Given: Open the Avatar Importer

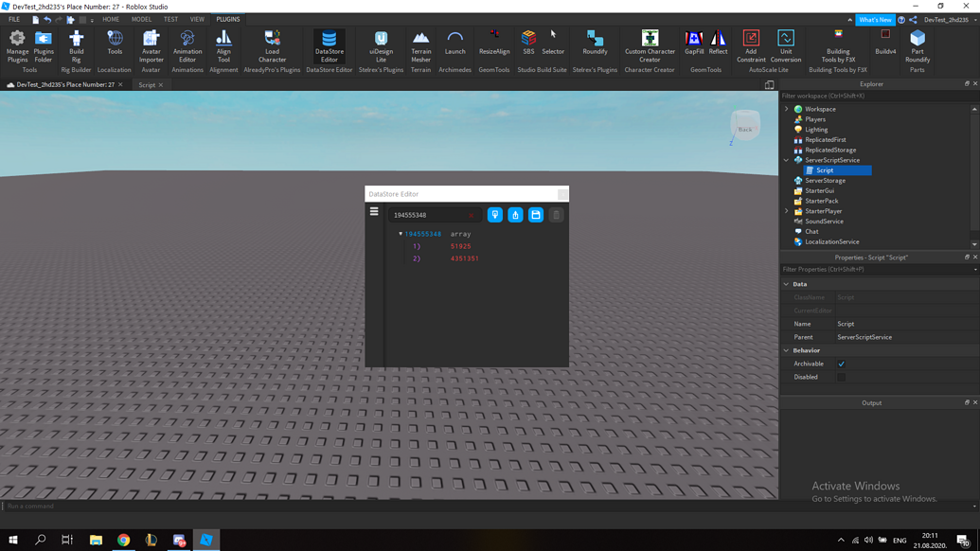Looking at the screenshot, I should point(151,47).
